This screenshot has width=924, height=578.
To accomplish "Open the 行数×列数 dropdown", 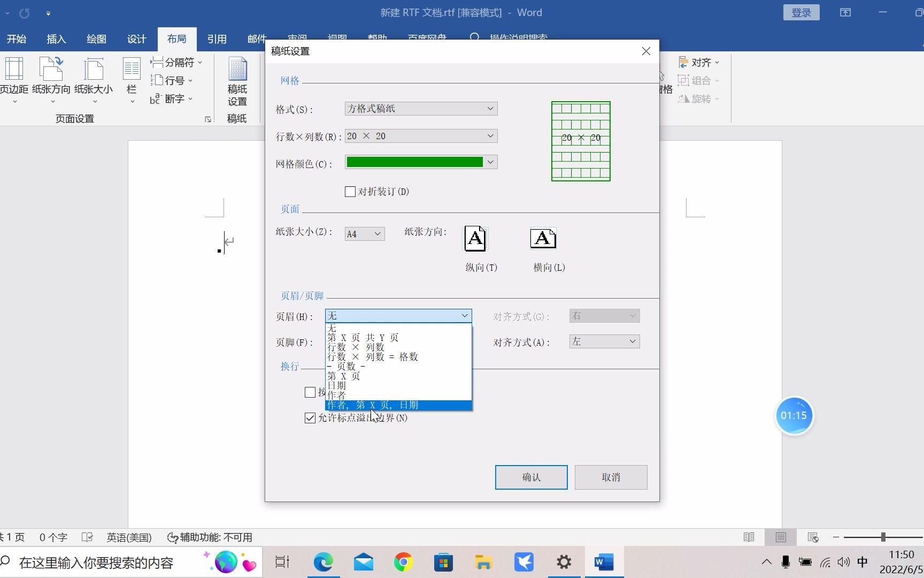I will (420, 135).
